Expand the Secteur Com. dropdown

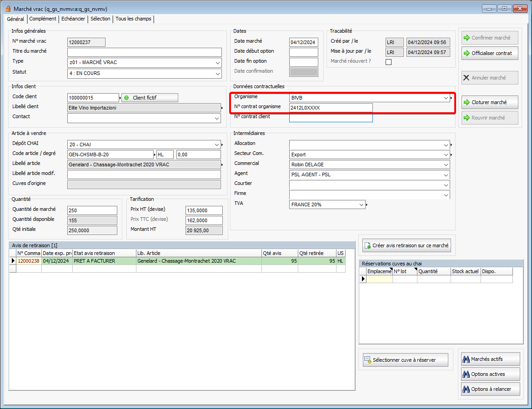point(446,155)
